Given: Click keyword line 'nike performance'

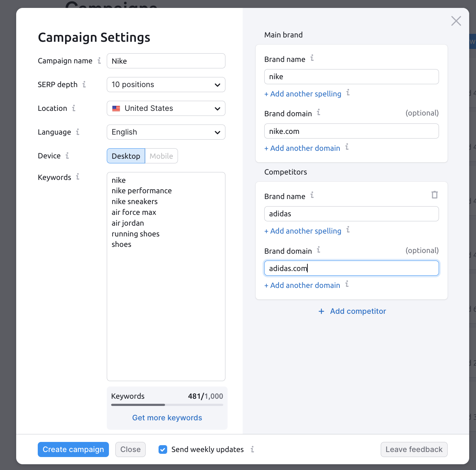Looking at the screenshot, I should [x=142, y=191].
